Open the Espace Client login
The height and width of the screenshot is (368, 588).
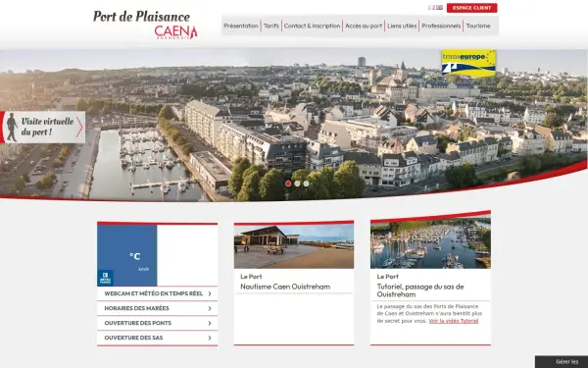point(471,8)
